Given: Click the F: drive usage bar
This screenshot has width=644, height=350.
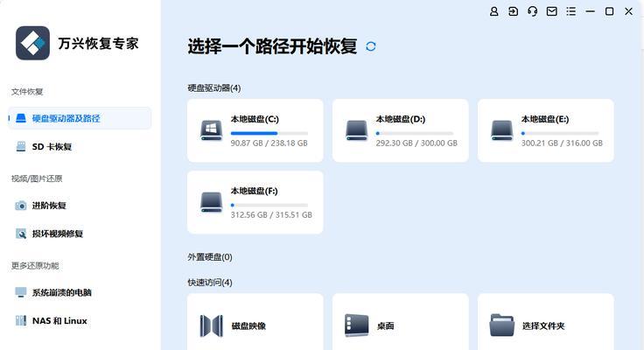Looking at the screenshot, I should tap(269, 205).
